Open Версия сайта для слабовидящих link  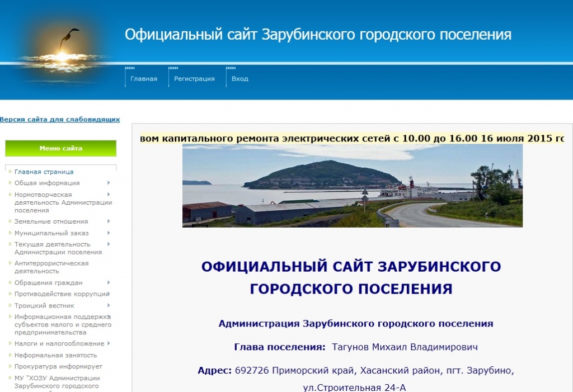pyautogui.click(x=59, y=119)
